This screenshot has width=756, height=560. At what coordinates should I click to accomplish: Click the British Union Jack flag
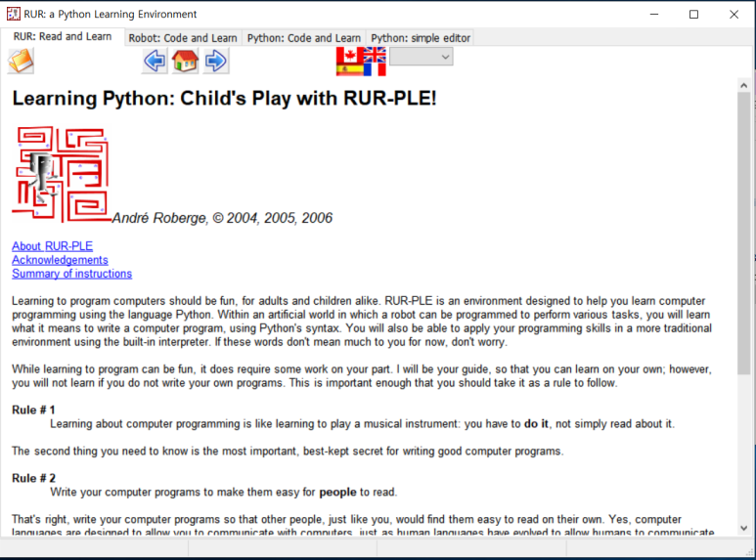(374, 55)
